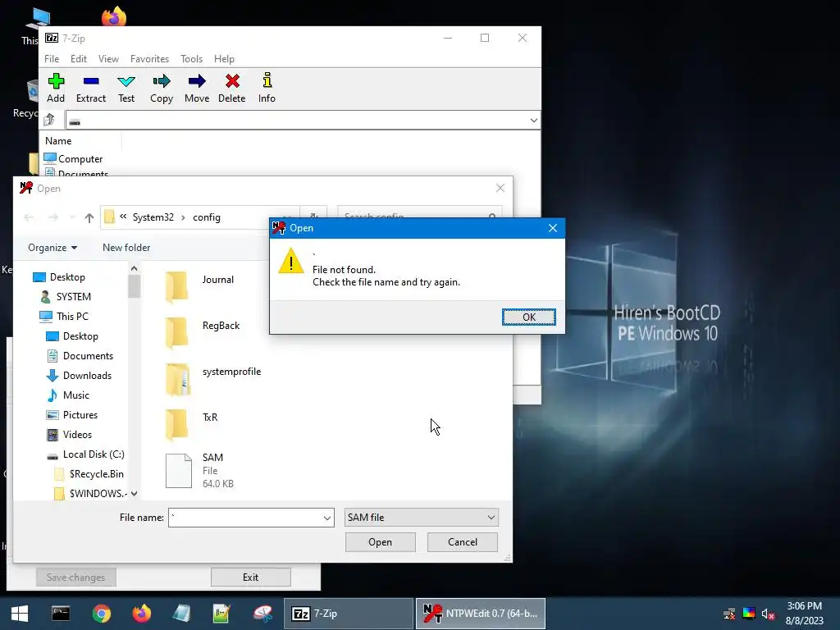Select Documents in navigation tree
Viewport: 840px width, 630px height.
[x=80, y=356]
